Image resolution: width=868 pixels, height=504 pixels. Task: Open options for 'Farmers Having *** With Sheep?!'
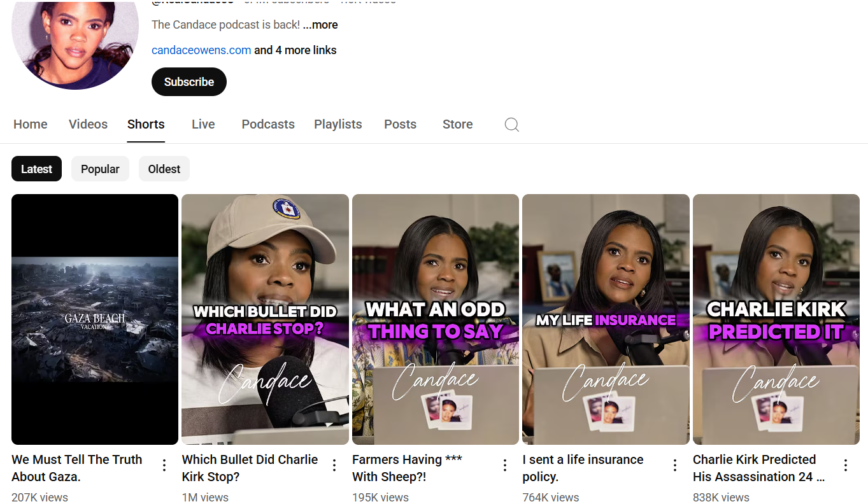pos(505,465)
